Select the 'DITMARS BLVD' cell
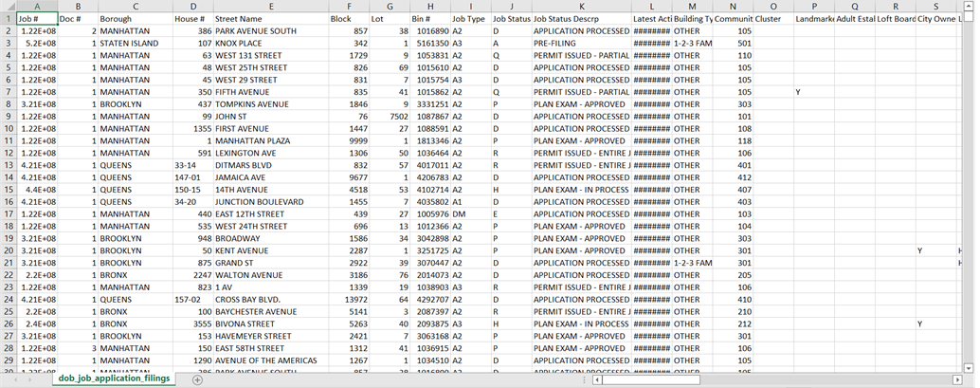The image size is (980, 388). (x=271, y=165)
